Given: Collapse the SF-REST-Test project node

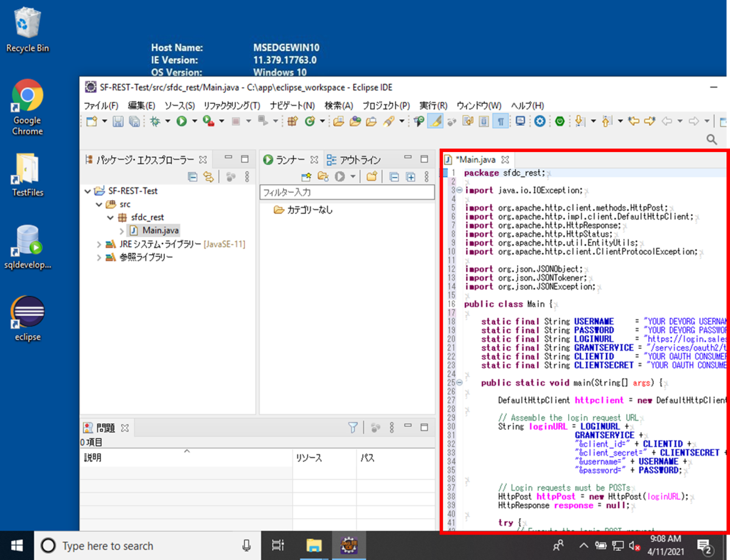Looking at the screenshot, I should (89, 191).
